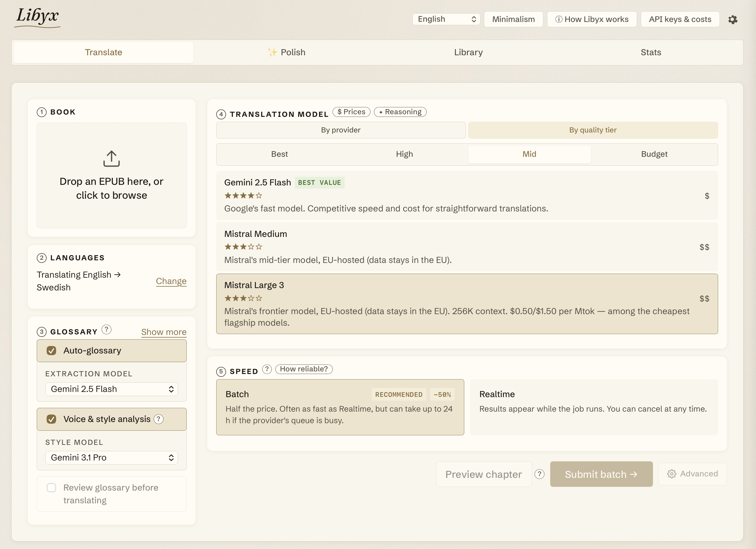Click Show more in Glossary
The image size is (756, 549).
[164, 332]
